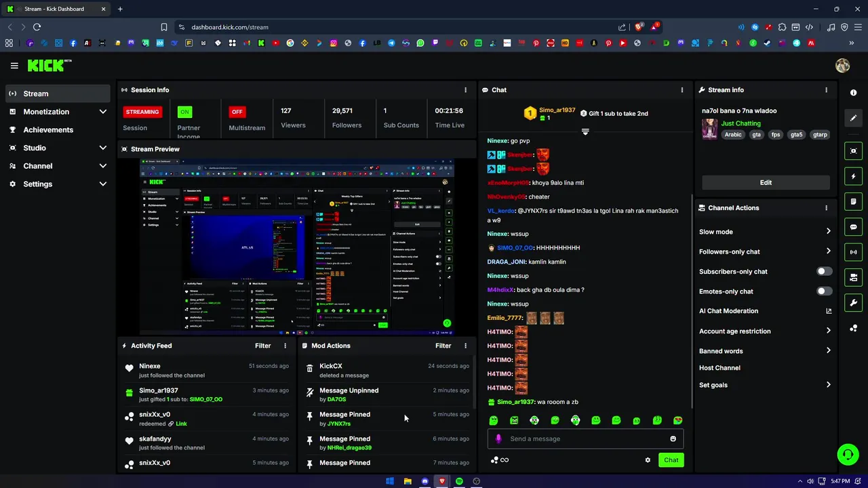Bookmark this page in address bar
Image resolution: width=868 pixels, height=488 pixels.
coord(163,27)
